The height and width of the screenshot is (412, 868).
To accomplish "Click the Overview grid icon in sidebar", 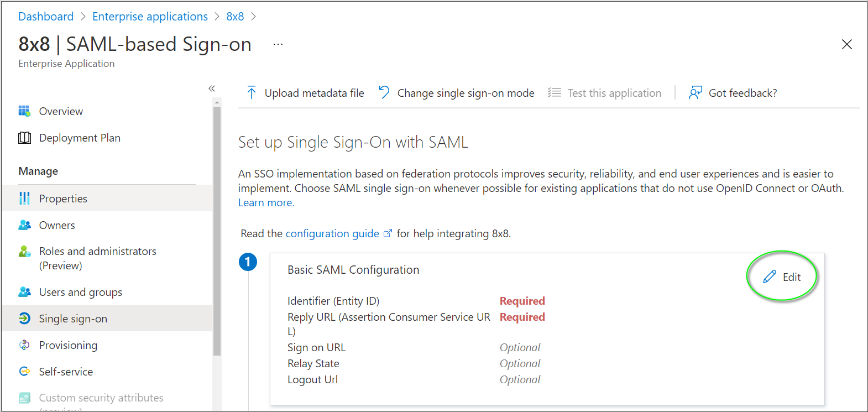I will coord(24,111).
